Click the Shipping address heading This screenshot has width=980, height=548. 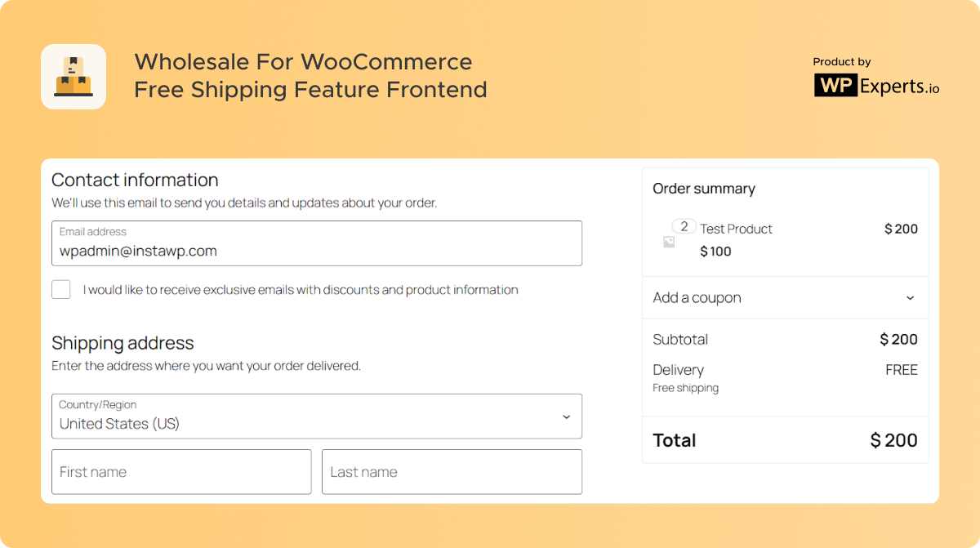[x=122, y=343]
